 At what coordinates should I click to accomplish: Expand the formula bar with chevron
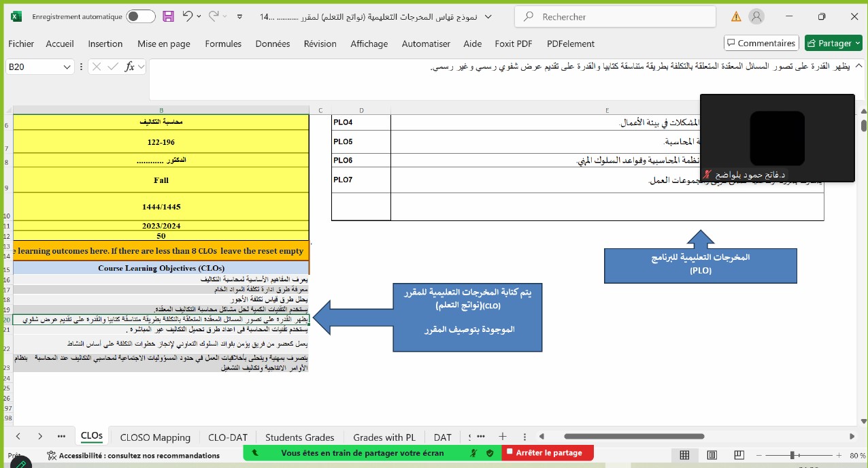pos(858,66)
